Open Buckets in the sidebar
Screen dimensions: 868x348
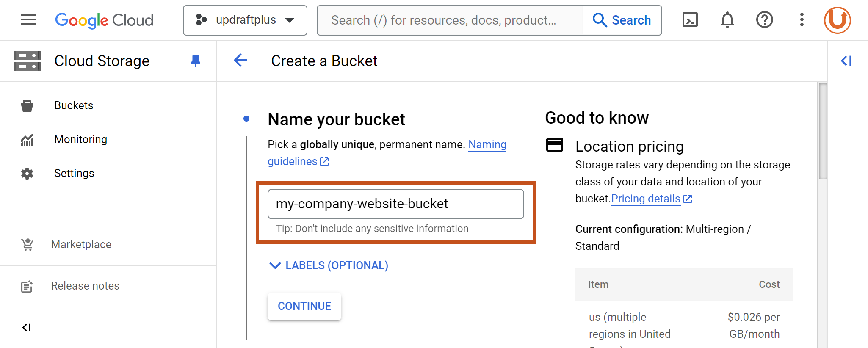click(x=74, y=105)
